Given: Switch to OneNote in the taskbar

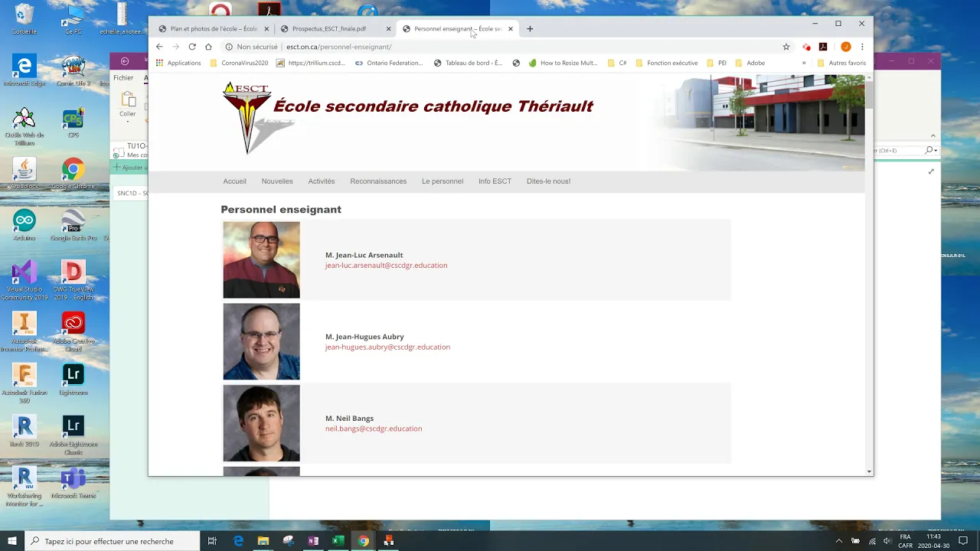Looking at the screenshot, I should (313, 541).
